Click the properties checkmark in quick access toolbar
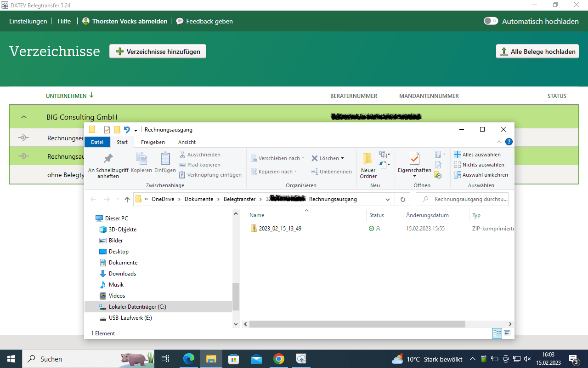Image resolution: width=588 pixels, height=368 pixels. tap(107, 130)
